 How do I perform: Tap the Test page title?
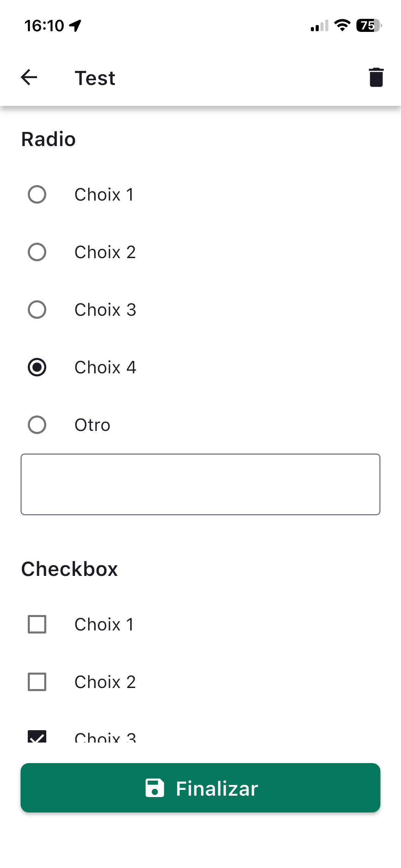point(95,78)
